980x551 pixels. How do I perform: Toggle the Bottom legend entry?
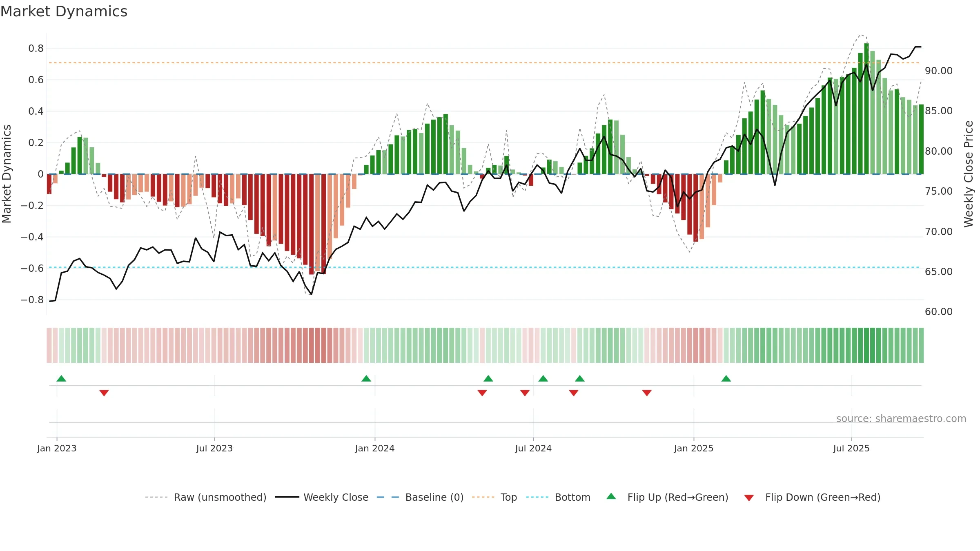pyautogui.click(x=558, y=497)
